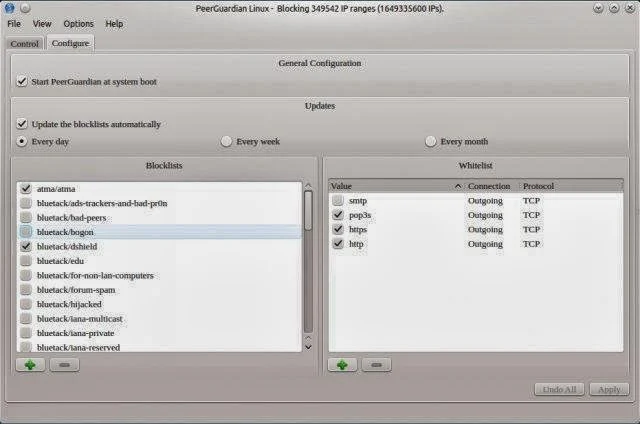This screenshot has height=424, width=640.
Task: Enable bluetack/edu blocklist checkbox
Action: [x=26, y=261]
